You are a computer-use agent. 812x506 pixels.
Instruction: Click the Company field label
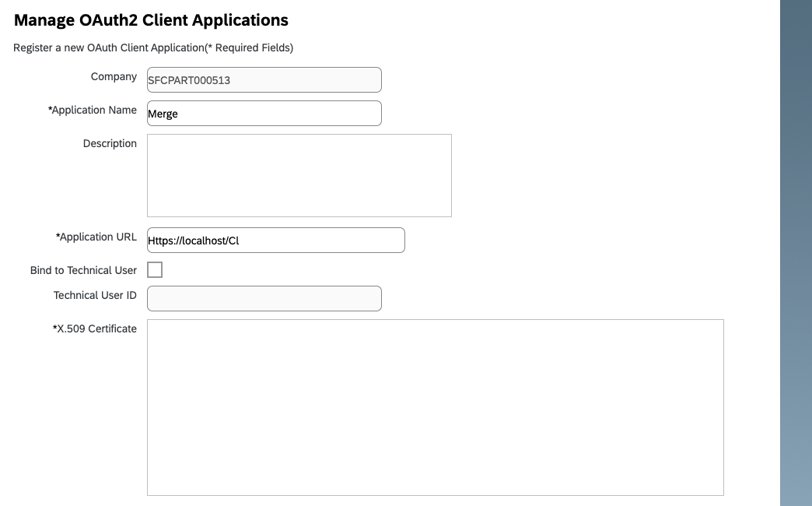click(x=114, y=77)
